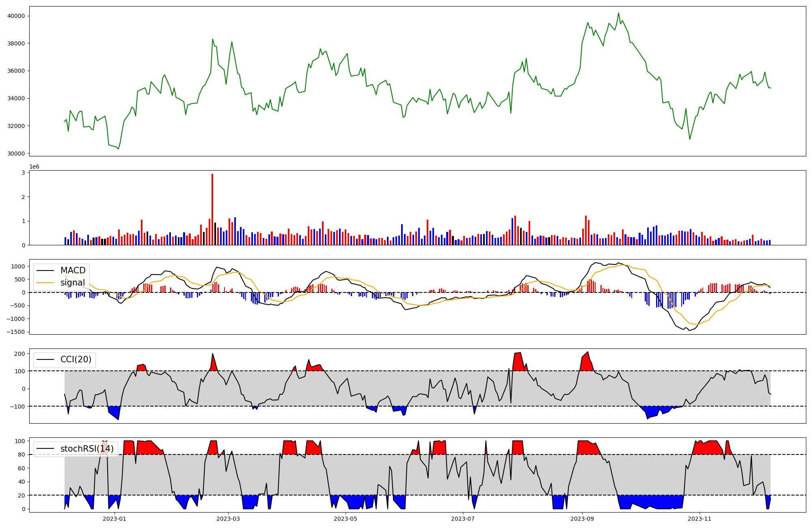Click the 40000 price axis label
Screen dimensions: 812x528
click(x=16, y=16)
